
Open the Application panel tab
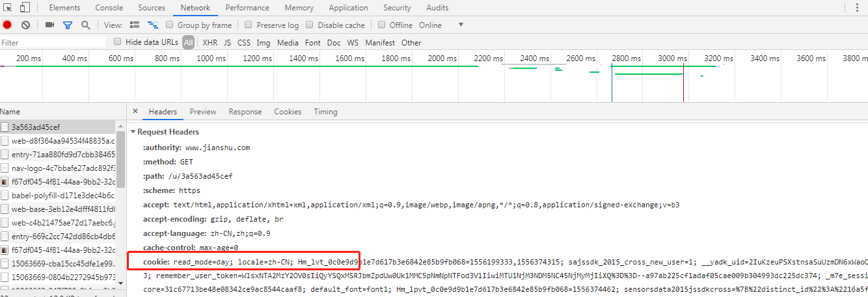coord(348,8)
